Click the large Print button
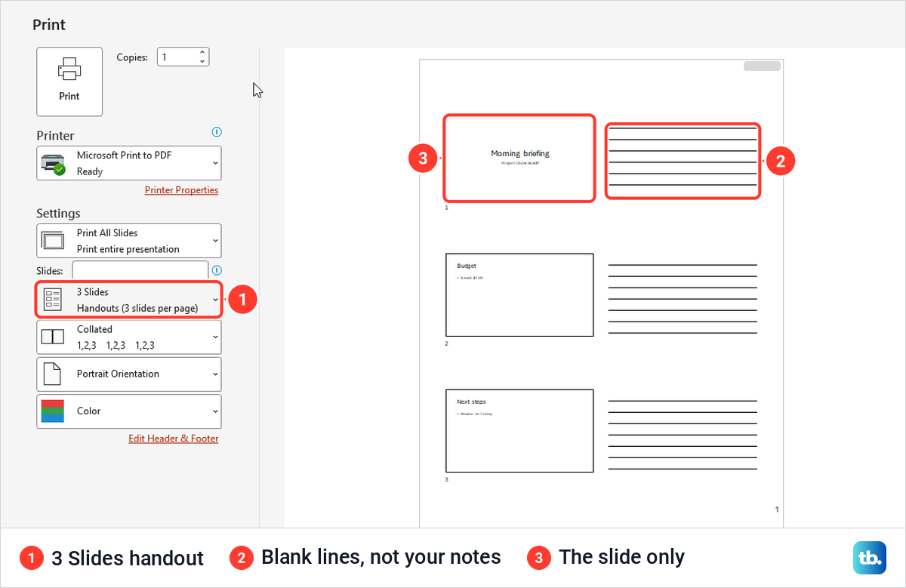This screenshot has width=906, height=588. [x=69, y=82]
